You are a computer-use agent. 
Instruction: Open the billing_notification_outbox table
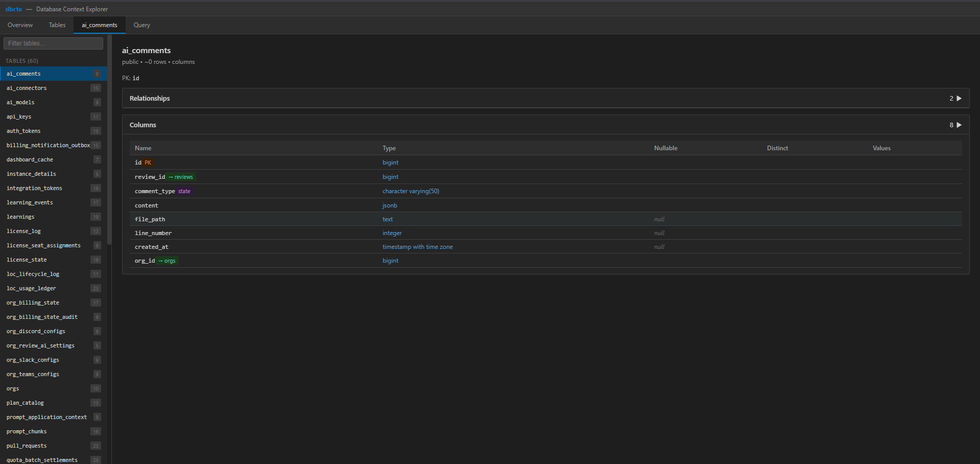click(54, 145)
